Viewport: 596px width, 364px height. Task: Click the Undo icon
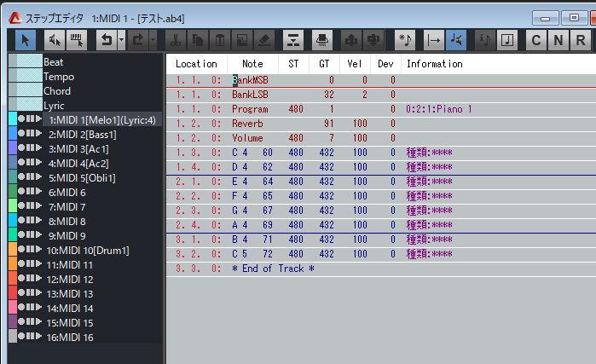point(106,39)
